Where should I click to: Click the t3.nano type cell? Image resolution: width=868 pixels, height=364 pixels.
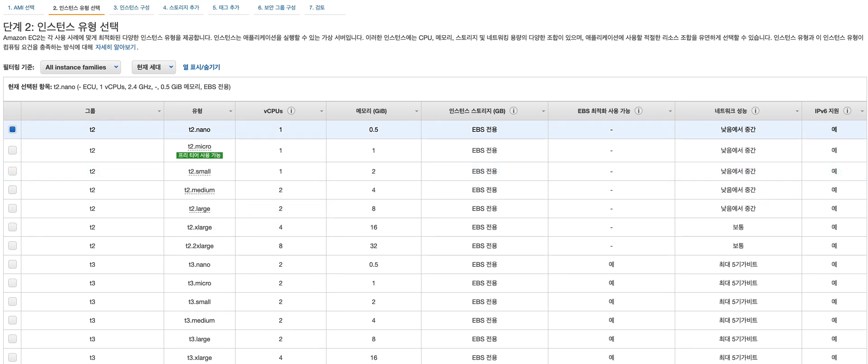point(200,264)
